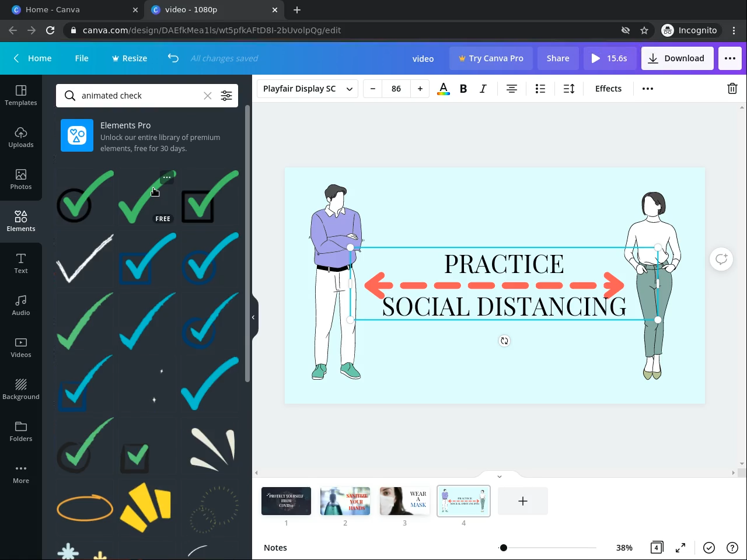Select page 3 thumbnail

coord(404,501)
